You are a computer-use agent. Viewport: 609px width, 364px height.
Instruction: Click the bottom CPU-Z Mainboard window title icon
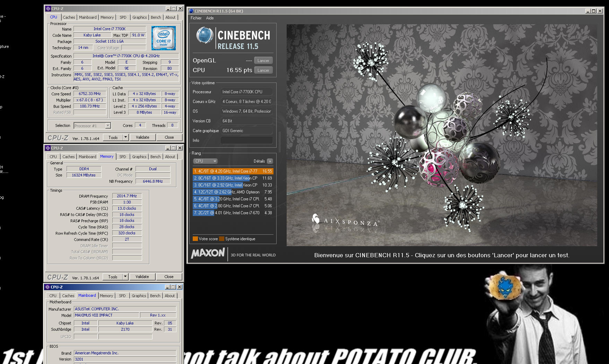47,287
